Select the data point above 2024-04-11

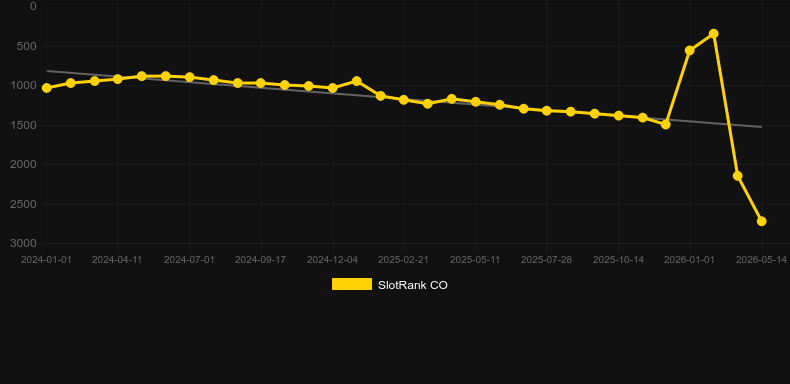click(118, 79)
